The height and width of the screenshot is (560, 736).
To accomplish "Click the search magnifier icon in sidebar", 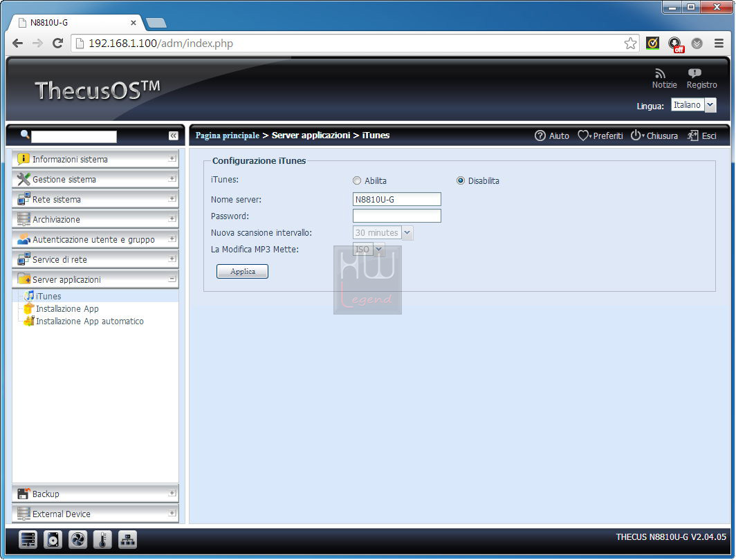I will click(x=25, y=135).
